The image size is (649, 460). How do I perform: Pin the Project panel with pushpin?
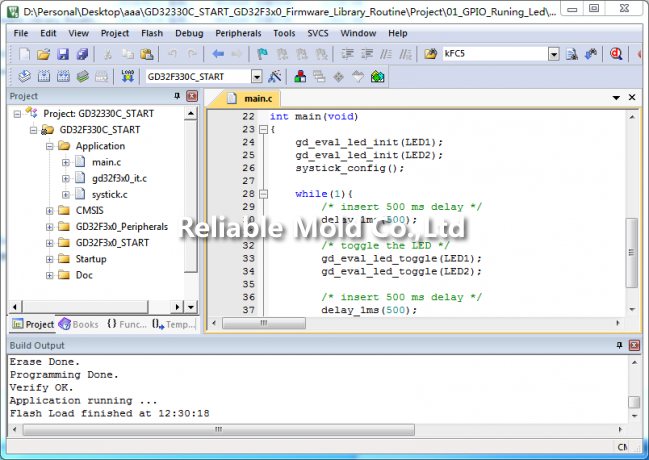click(178, 96)
